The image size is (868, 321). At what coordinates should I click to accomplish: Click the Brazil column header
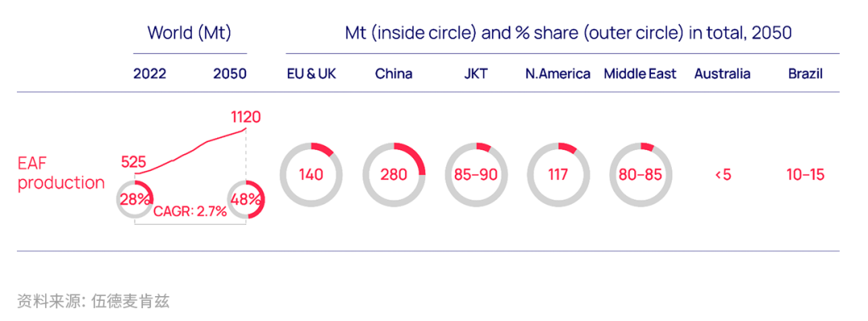pyautogui.click(x=805, y=74)
